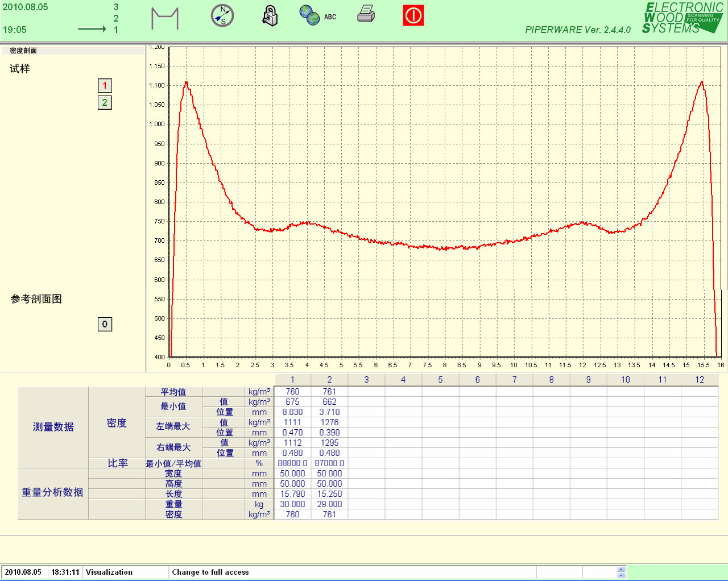Click the right density peak on curve

(702, 82)
